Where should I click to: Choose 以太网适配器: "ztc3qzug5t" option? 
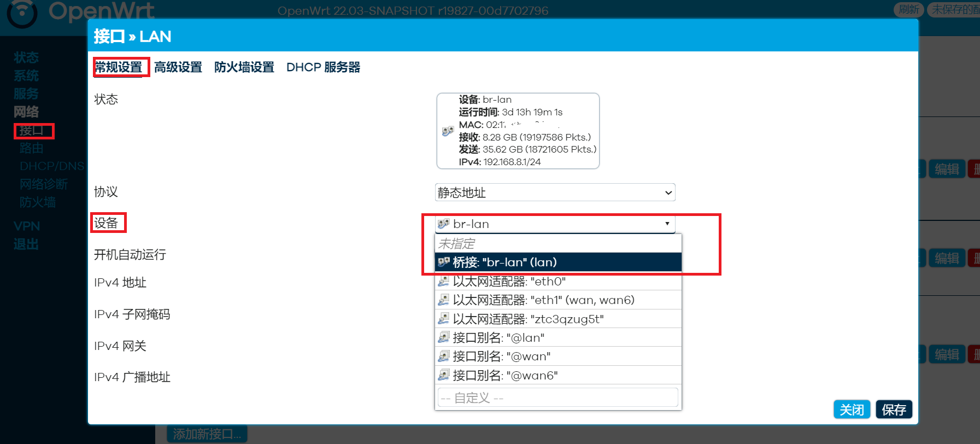[x=558, y=319]
